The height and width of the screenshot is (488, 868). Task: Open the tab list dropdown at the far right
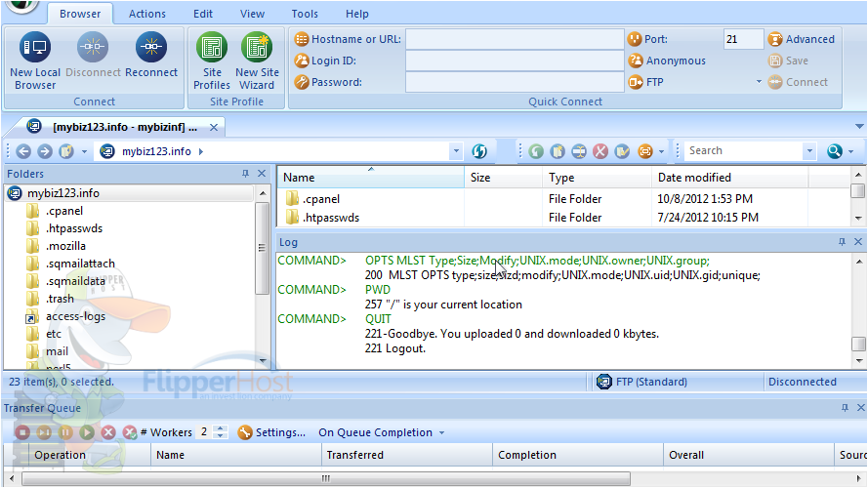tap(859, 127)
